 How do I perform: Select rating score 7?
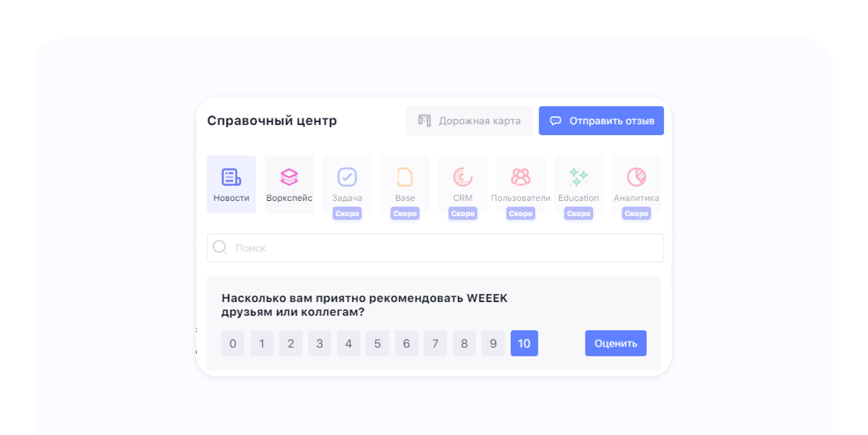click(435, 343)
